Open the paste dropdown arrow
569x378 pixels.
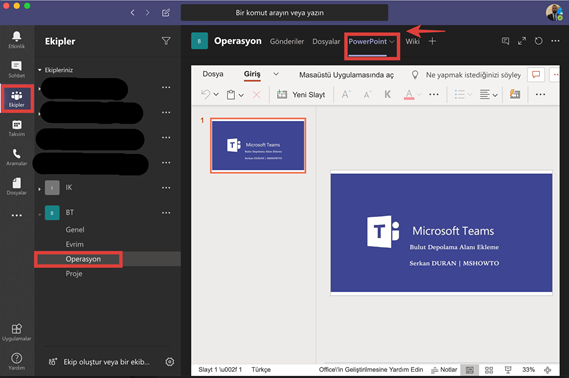(x=241, y=95)
